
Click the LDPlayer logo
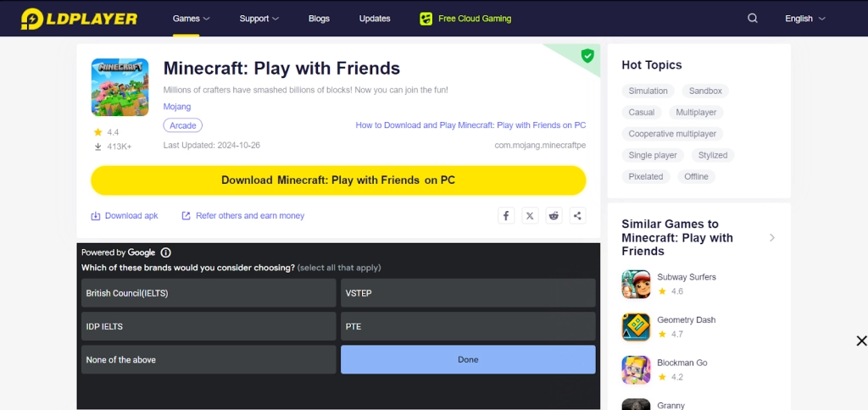click(79, 19)
